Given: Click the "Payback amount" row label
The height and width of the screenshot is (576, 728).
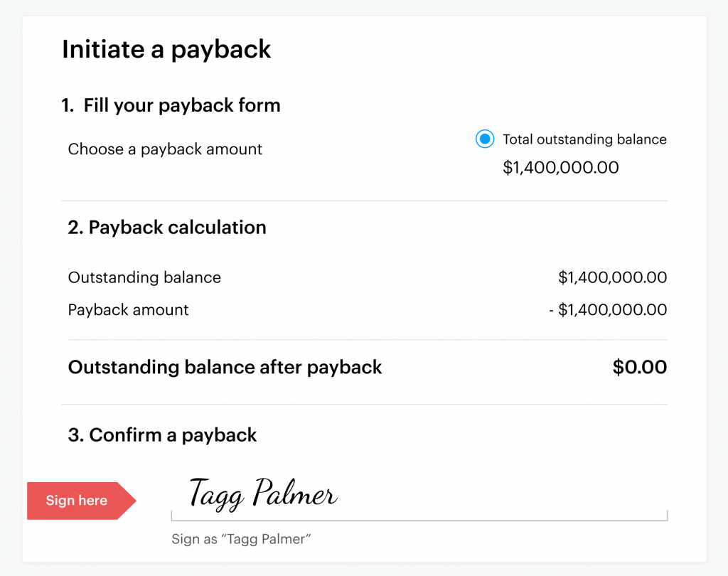Looking at the screenshot, I should (x=129, y=310).
